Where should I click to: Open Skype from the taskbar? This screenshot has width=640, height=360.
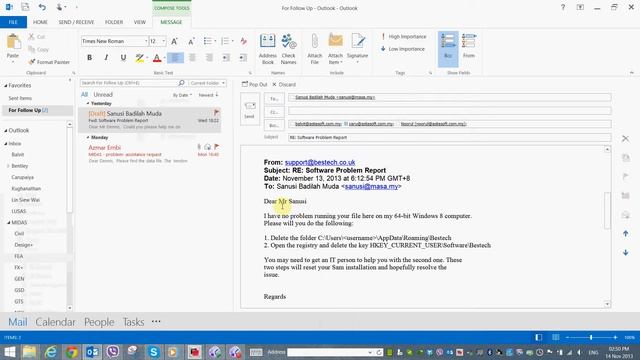click(153, 352)
